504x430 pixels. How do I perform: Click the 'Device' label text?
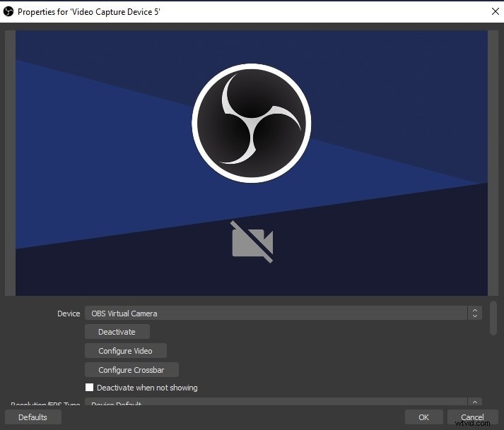coord(69,313)
